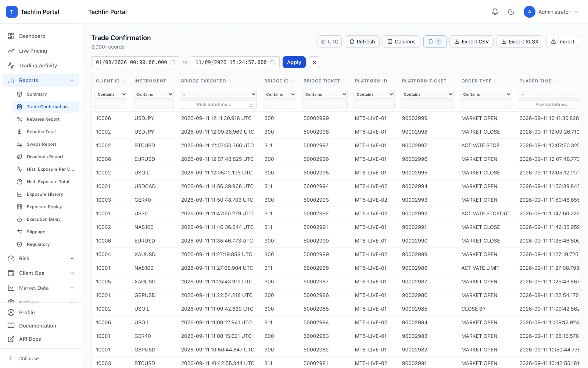Toggle the UTC timezone button
Viewport: 588px width, 368px height.
[330, 42]
